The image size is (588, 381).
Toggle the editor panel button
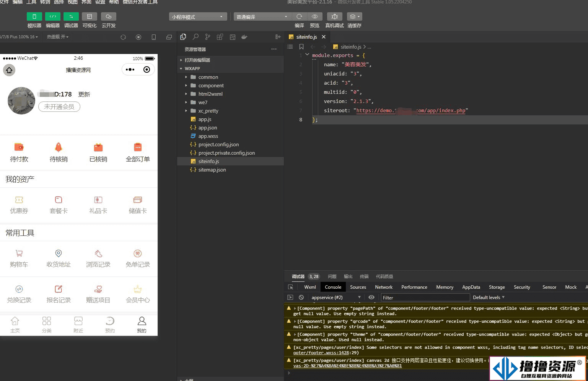pyautogui.click(x=53, y=16)
